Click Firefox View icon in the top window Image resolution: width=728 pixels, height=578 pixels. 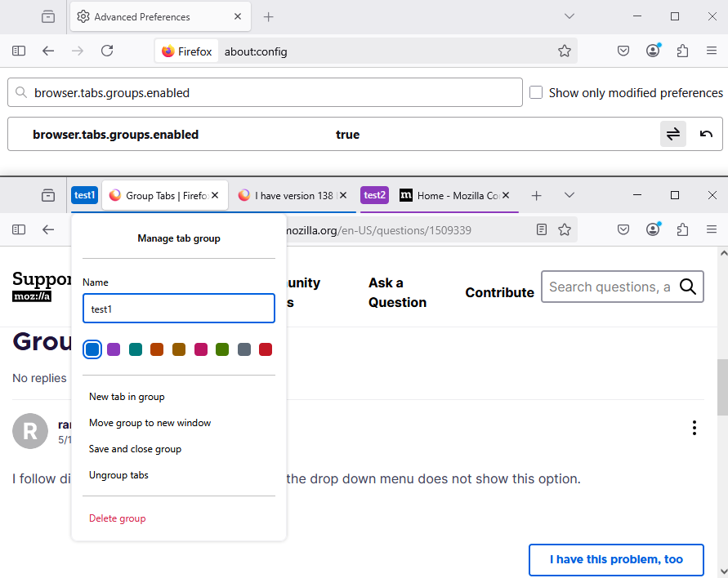pyautogui.click(x=48, y=17)
